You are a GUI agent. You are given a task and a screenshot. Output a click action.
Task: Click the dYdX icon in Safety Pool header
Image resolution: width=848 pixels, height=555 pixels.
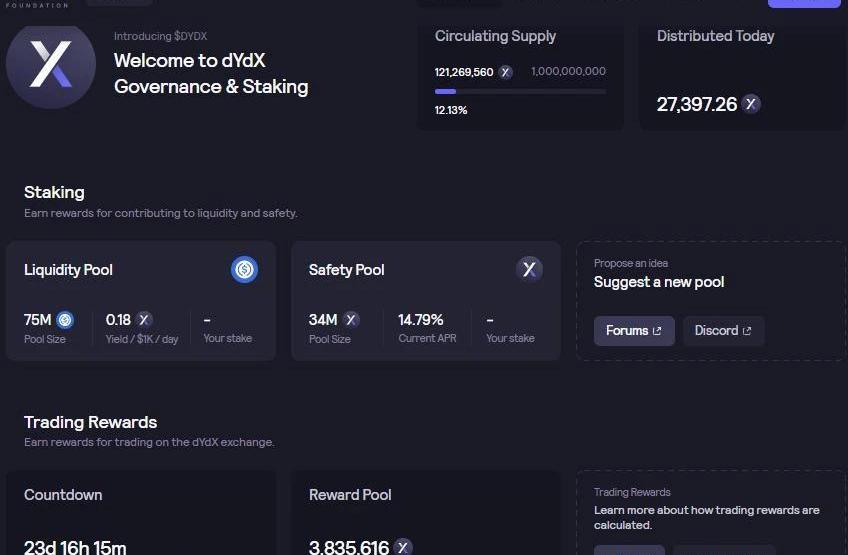pyautogui.click(x=529, y=269)
